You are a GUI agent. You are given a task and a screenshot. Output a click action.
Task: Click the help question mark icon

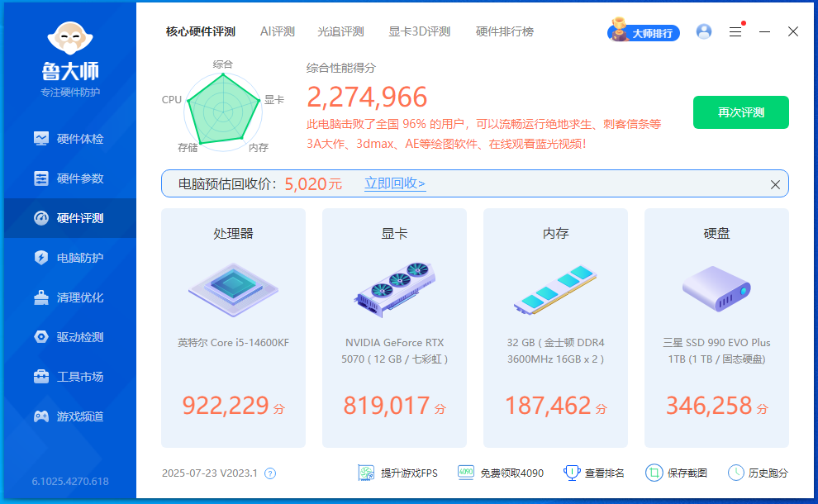[x=270, y=473]
